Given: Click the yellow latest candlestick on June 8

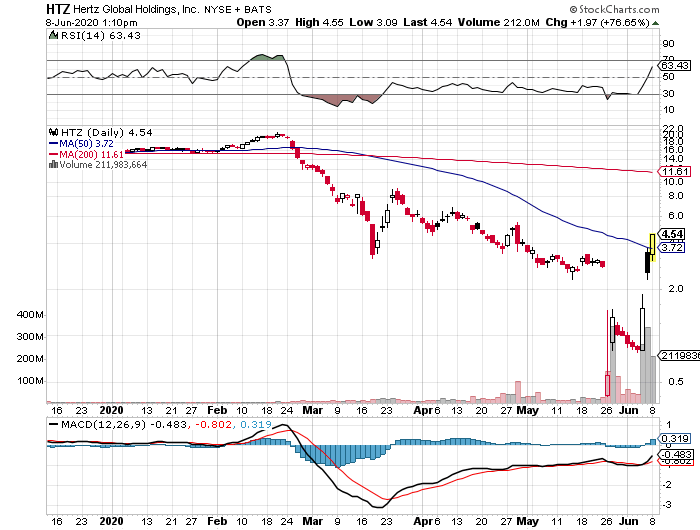Looking at the screenshot, I should pyautogui.click(x=652, y=245).
